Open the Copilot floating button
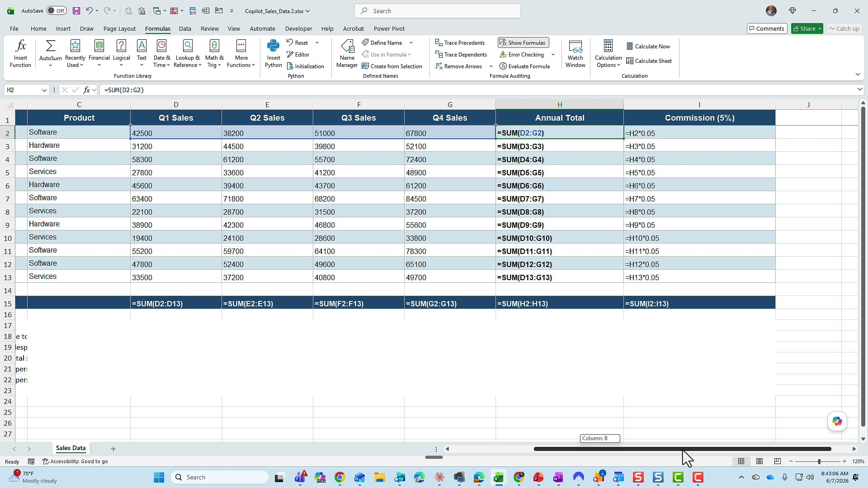Image resolution: width=868 pixels, height=488 pixels. [x=837, y=421]
